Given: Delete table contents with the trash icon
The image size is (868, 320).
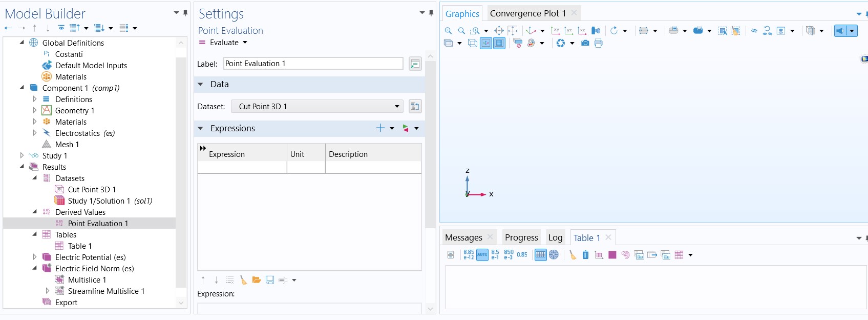Looking at the screenshot, I should [x=585, y=255].
